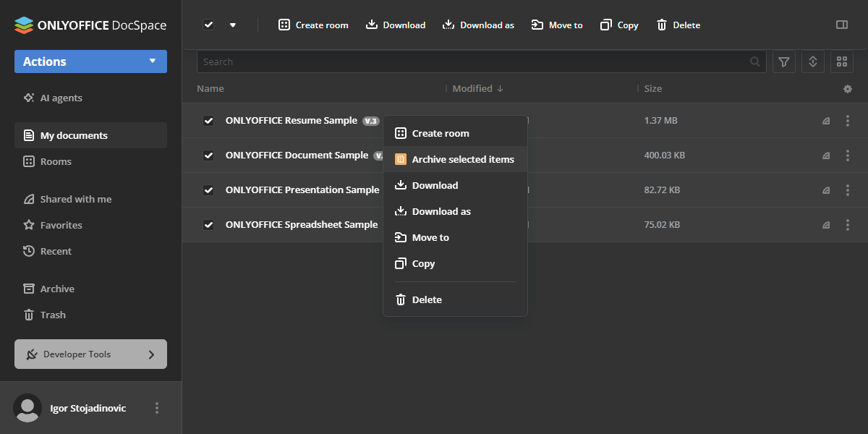868x434 pixels.
Task: Open the filter options icon
Action: (784, 61)
